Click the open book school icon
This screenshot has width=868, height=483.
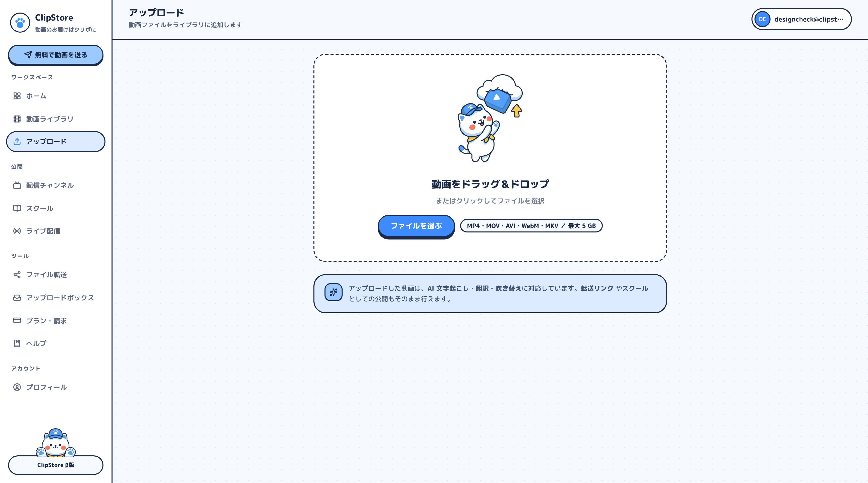17,208
